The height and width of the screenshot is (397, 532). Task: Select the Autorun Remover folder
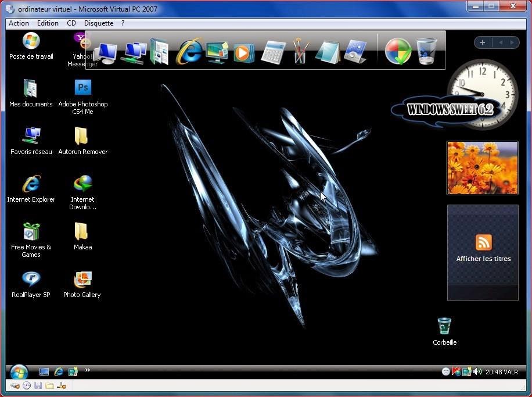[82, 141]
